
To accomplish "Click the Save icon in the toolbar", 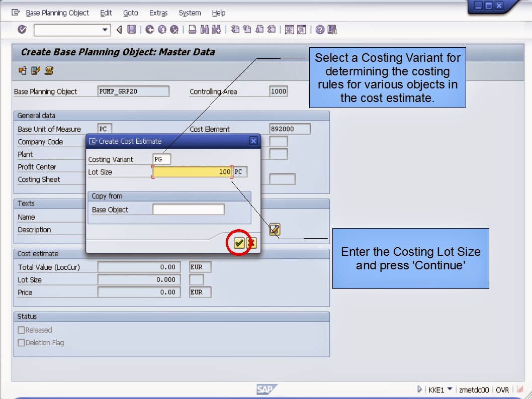I will (131, 30).
